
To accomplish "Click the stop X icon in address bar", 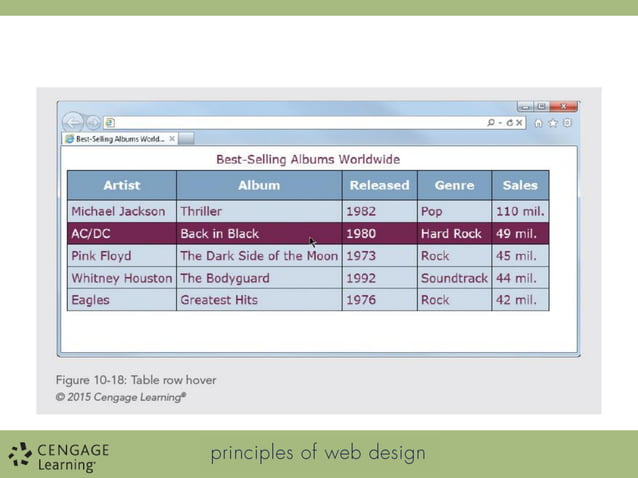I will (x=519, y=122).
